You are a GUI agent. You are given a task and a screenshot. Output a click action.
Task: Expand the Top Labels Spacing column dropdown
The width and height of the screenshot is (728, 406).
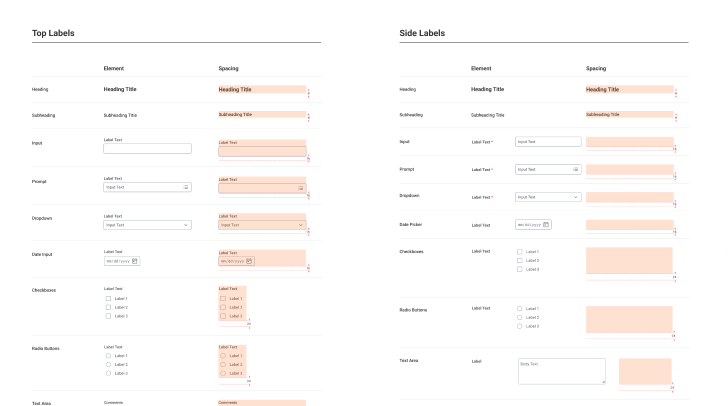(x=261, y=225)
